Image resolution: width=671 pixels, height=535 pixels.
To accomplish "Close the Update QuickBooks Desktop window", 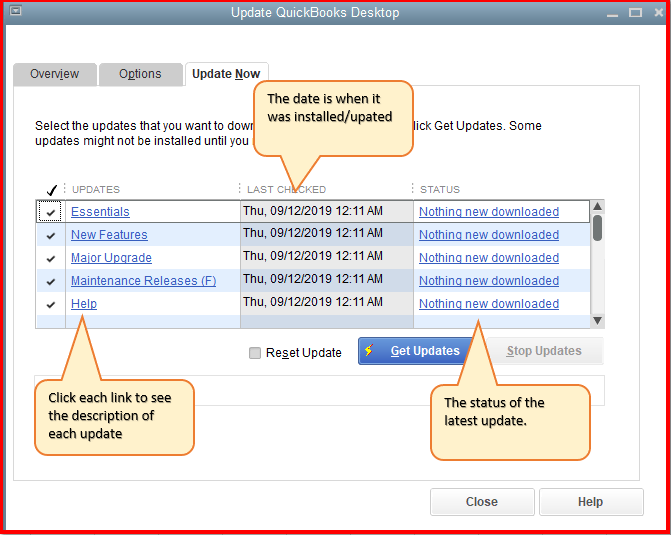I will tap(659, 12).
